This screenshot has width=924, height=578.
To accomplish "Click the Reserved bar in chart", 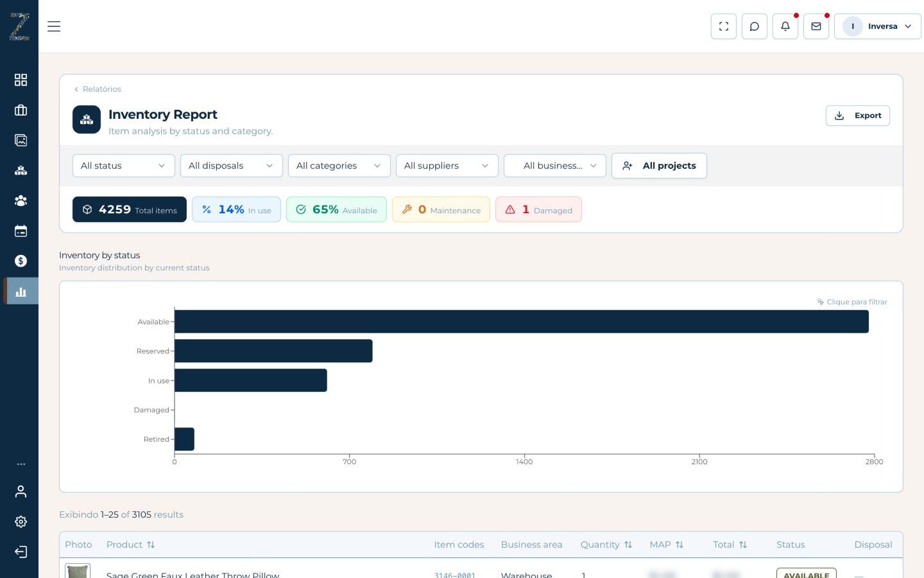I will (273, 351).
